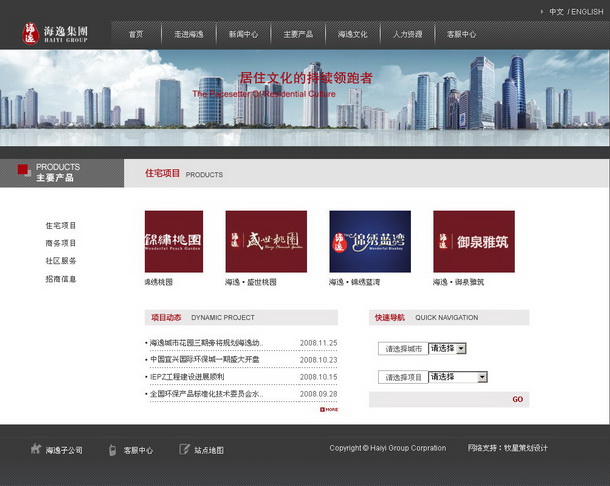
Task: Open news item 全国环保产品标准化技术委员会
Action: pyautogui.click(x=207, y=394)
